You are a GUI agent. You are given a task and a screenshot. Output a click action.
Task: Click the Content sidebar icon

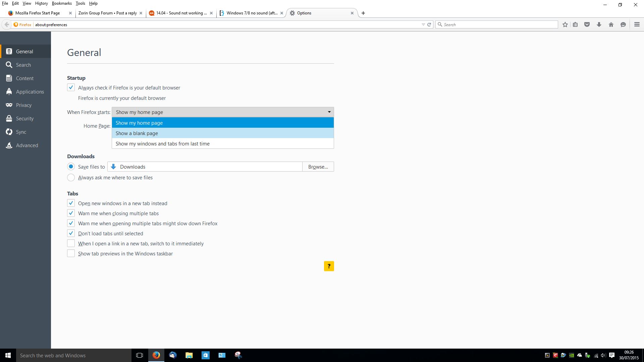point(9,78)
